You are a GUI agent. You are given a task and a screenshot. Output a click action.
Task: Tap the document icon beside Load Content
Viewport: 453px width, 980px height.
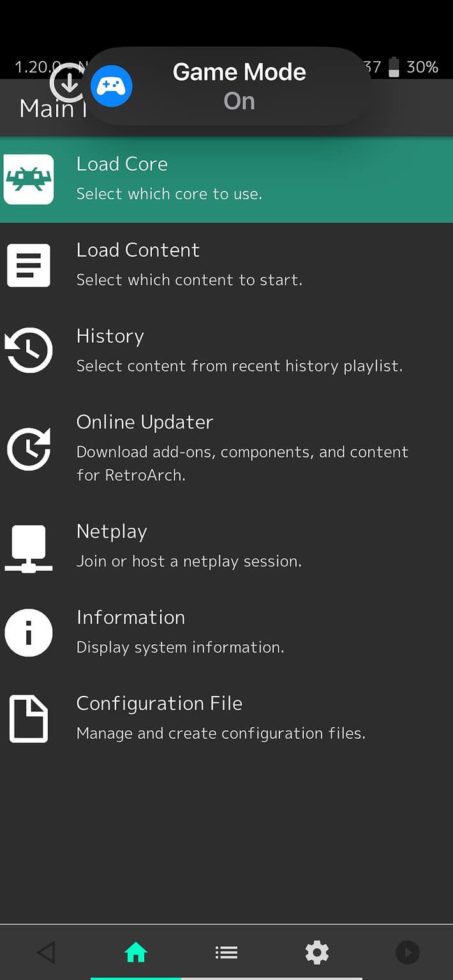[29, 265]
